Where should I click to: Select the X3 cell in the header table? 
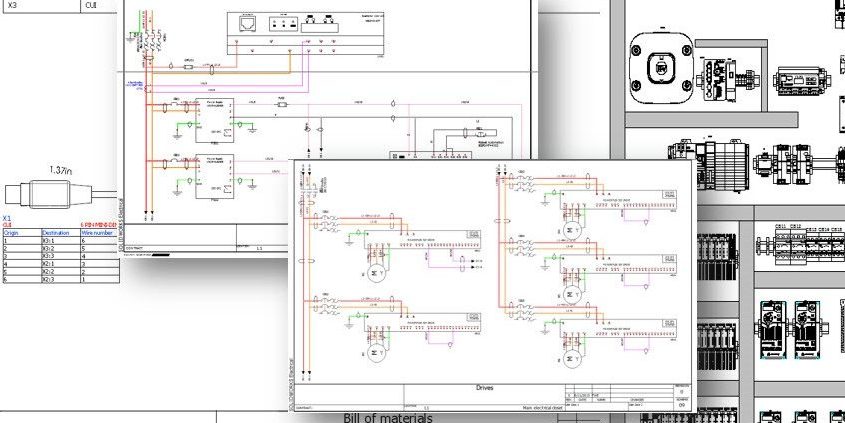click(x=40, y=6)
